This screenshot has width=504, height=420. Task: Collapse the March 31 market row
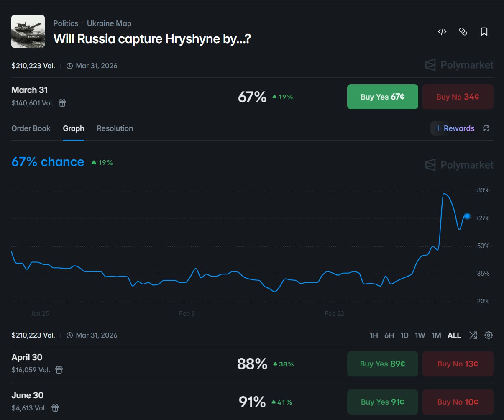tap(125, 96)
